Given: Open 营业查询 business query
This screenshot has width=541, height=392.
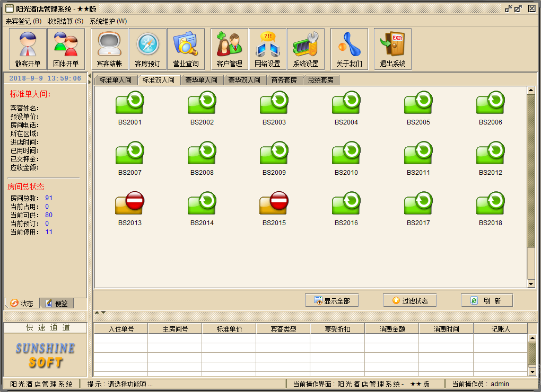Looking at the screenshot, I should pos(186,49).
